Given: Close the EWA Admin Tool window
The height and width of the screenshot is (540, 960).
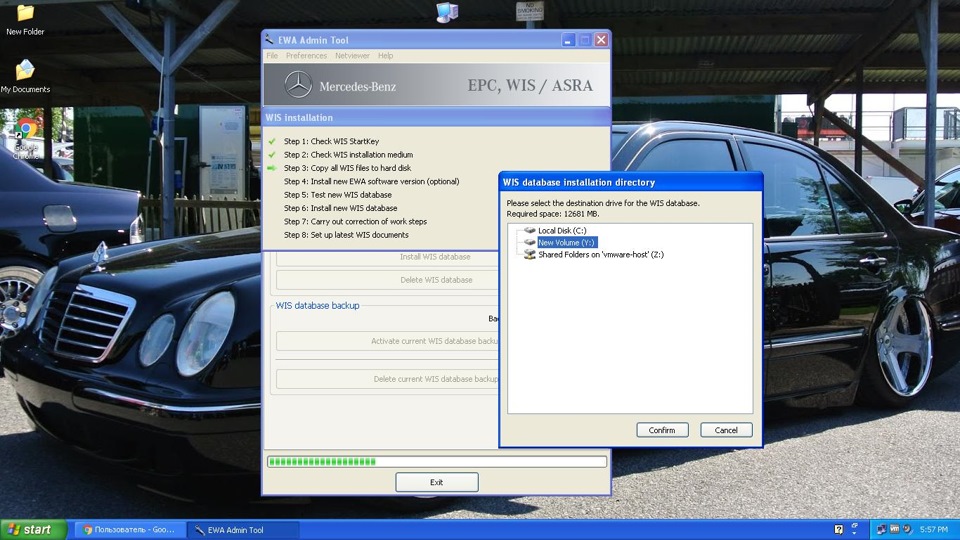Looking at the screenshot, I should click(601, 40).
